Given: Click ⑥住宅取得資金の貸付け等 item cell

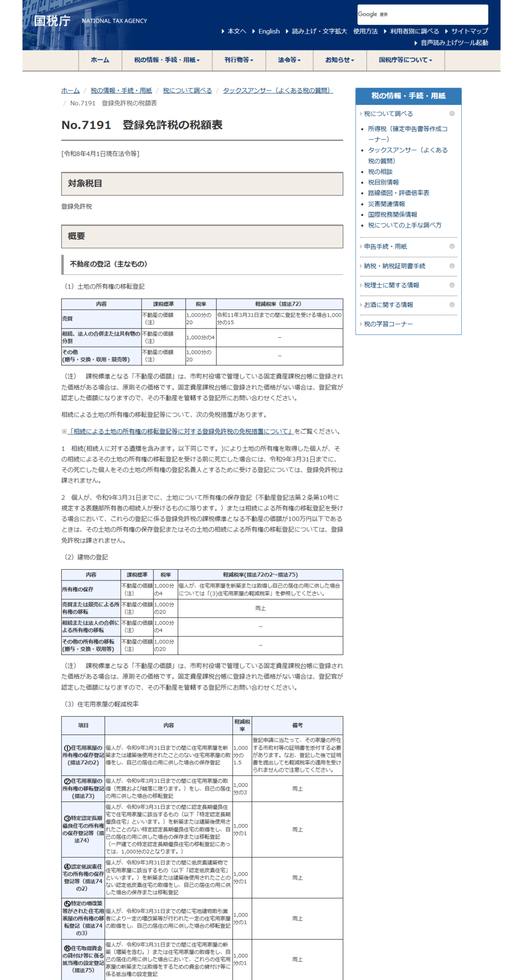Looking at the screenshot, I should tap(83, 960).
